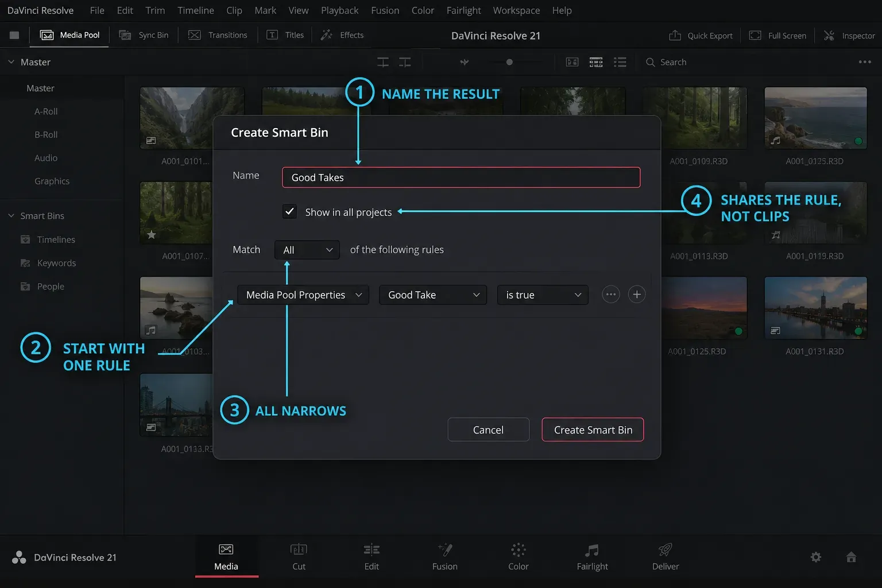Open the Workspace menu

click(x=516, y=10)
